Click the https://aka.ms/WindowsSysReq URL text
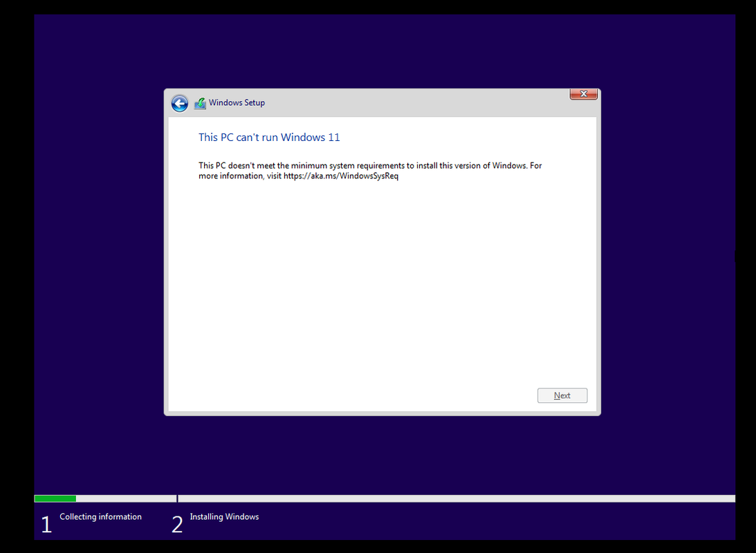The width and height of the screenshot is (756, 553). point(341,176)
